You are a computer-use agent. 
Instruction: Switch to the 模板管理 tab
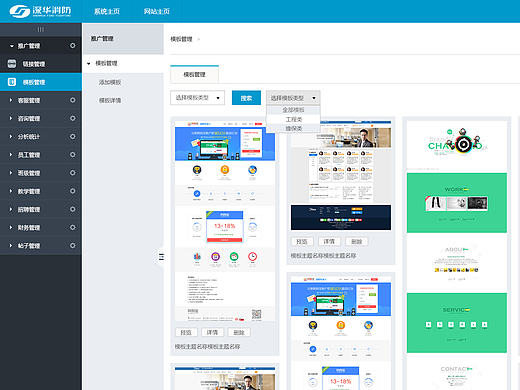194,74
